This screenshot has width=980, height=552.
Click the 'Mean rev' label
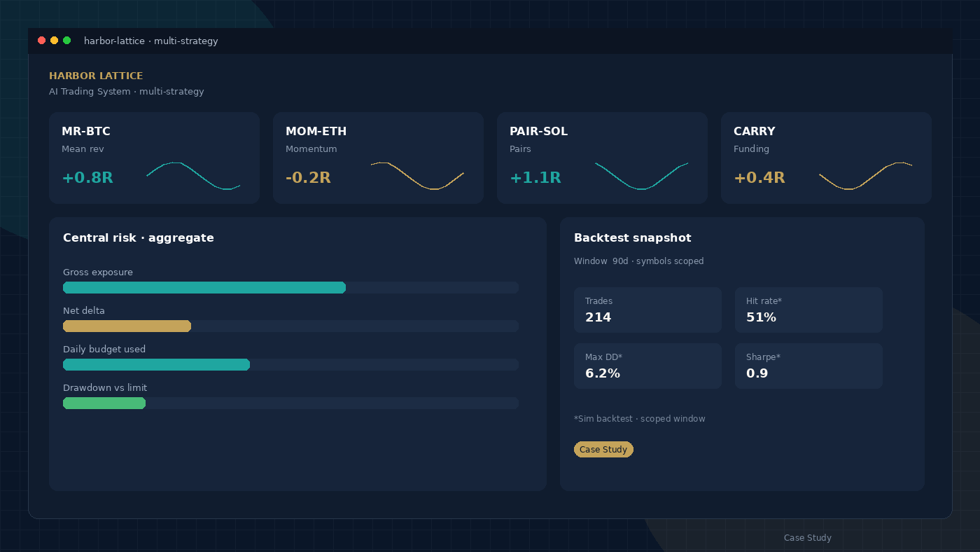pyautogui.click(x=83, y=149)
